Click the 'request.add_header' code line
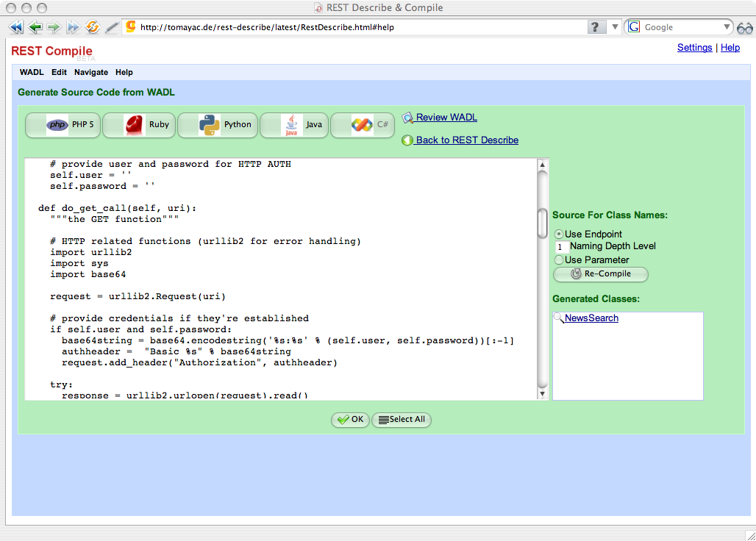This screenshot has height=541, width=756. 199,362
